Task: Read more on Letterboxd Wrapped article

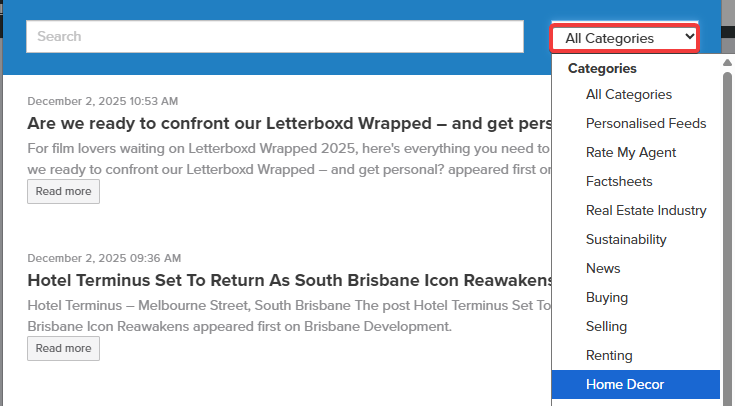Action: [63, 191]
